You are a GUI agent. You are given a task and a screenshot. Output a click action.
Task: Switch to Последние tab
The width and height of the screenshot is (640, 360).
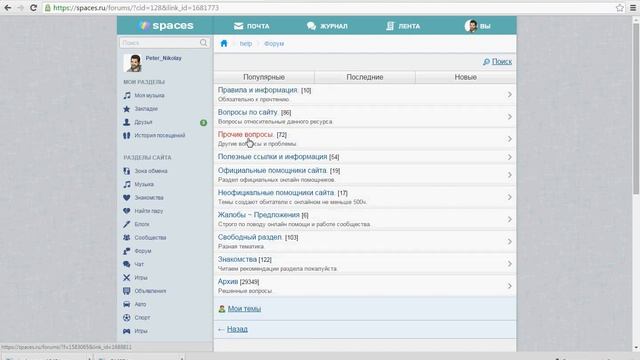pyautogui.click(x=365, y=77)
